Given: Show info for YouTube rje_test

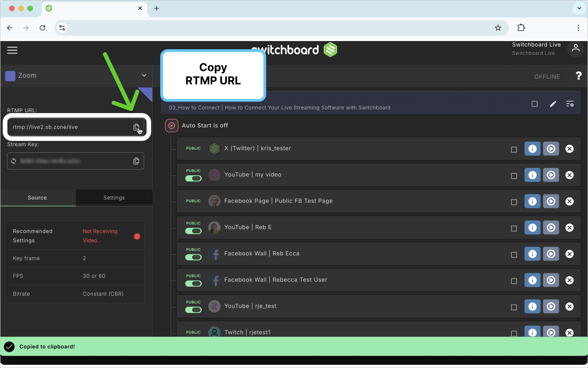Looking at the screenshot, I should [532, 306].
